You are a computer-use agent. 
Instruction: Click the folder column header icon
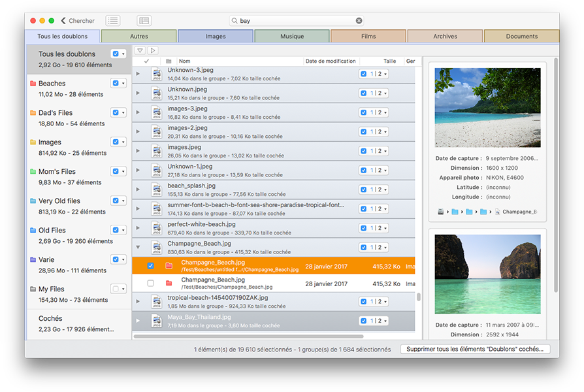169,61
